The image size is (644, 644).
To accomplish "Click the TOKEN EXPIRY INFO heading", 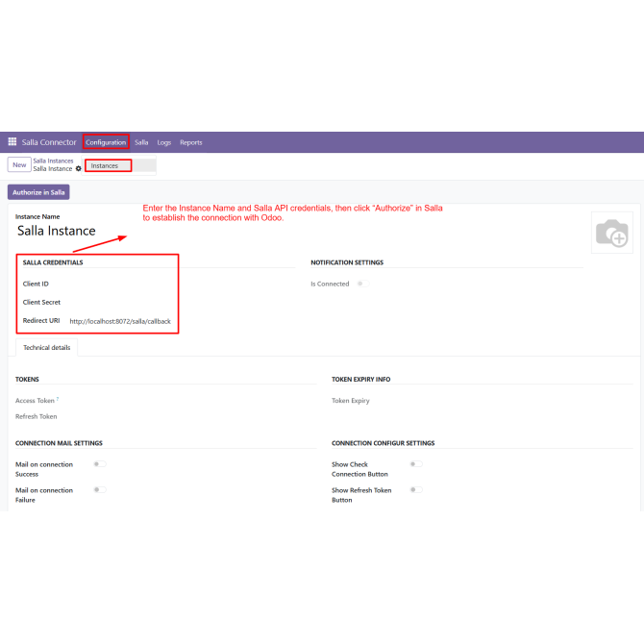I will [x=361, y=379].
